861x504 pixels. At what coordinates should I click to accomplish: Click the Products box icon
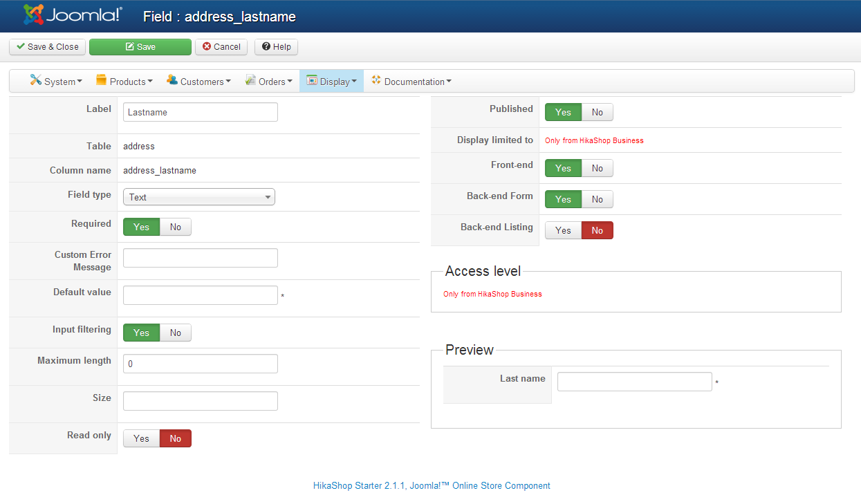(102, 80)
